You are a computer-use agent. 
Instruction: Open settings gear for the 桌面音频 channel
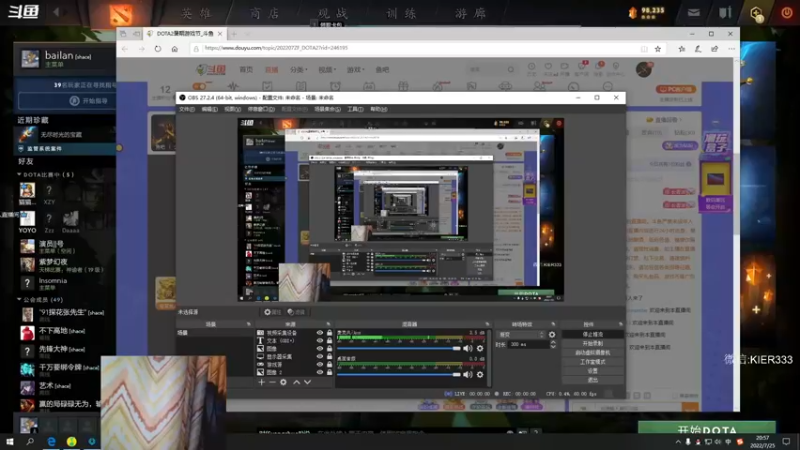pos(480,374)
